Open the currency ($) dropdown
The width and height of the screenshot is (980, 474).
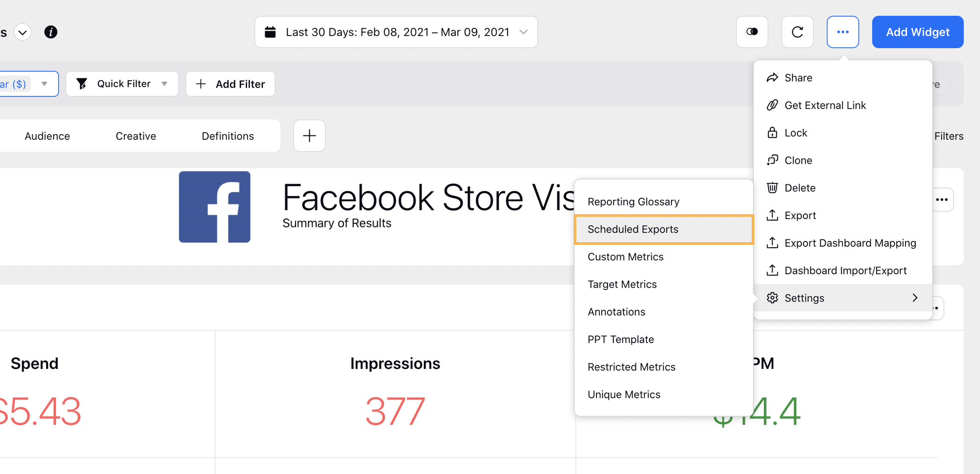[x=29, y=84]
